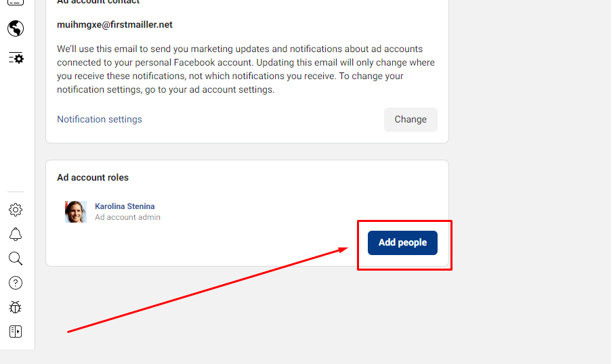This screenshot has width=611, height=364.
Task: Click the Ad account contact heading
Action: pyautogui.click(x=98, y=2)
